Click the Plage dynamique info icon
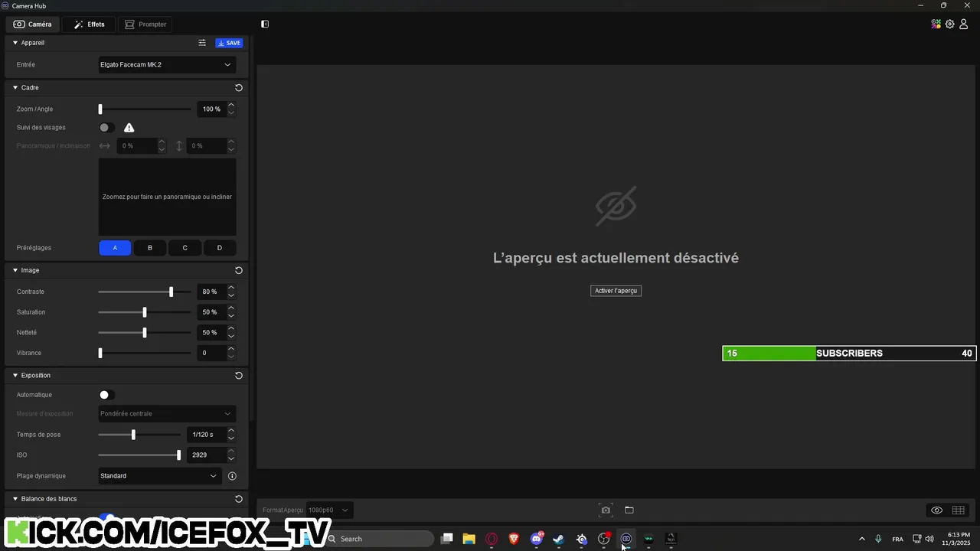Viewport: 980px width, 551px height. pos(232,476)
